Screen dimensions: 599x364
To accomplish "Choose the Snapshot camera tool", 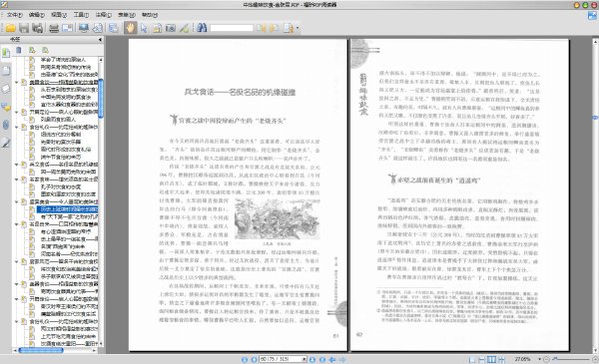I will (171, 28).
